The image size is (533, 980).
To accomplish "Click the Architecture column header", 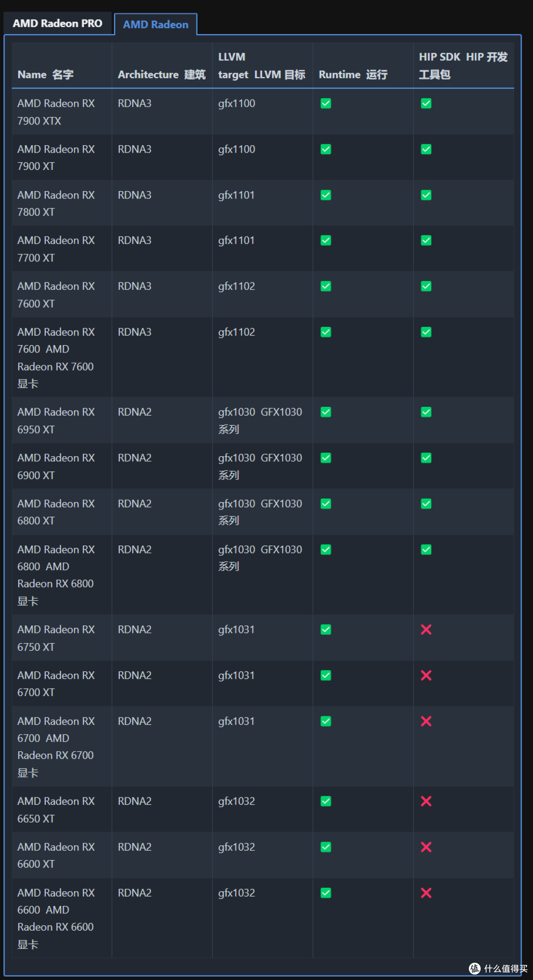I will pos(161,75).
